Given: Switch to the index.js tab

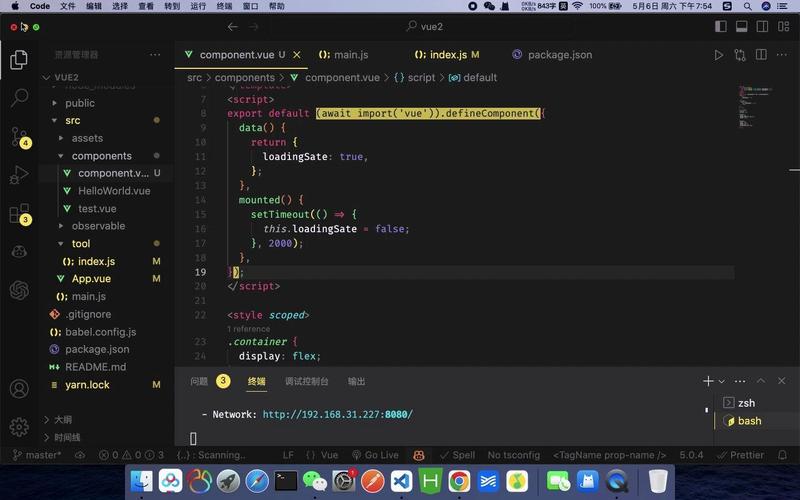Looking at the screenshot, I should point(447,55).
